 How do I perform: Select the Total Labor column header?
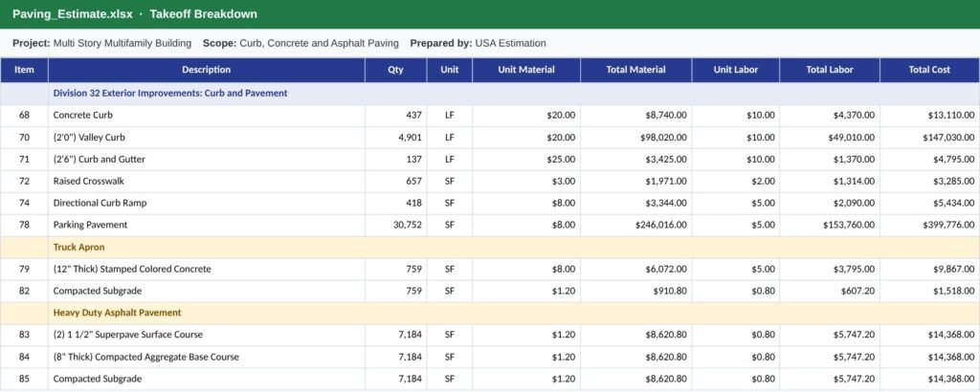830,70
